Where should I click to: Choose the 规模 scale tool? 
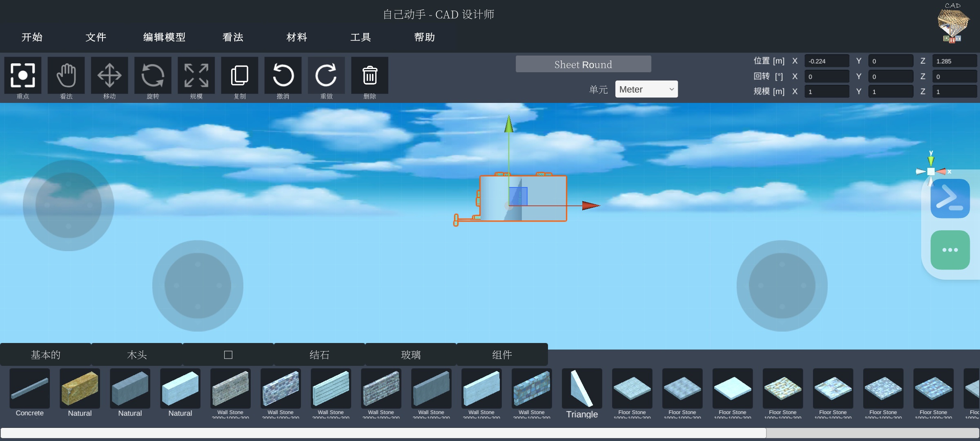[196, 76]
